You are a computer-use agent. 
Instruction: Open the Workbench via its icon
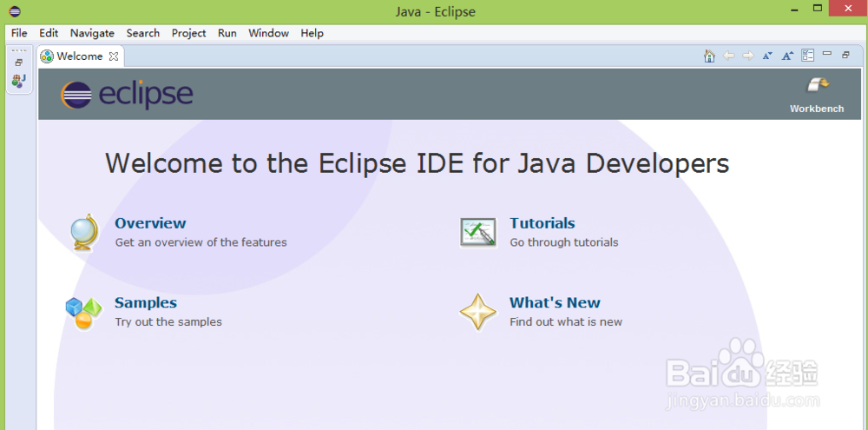[x=817, y=85]
